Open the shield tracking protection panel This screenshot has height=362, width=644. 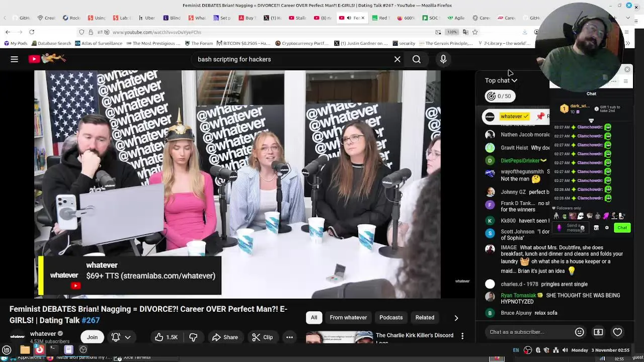(82, 32)
